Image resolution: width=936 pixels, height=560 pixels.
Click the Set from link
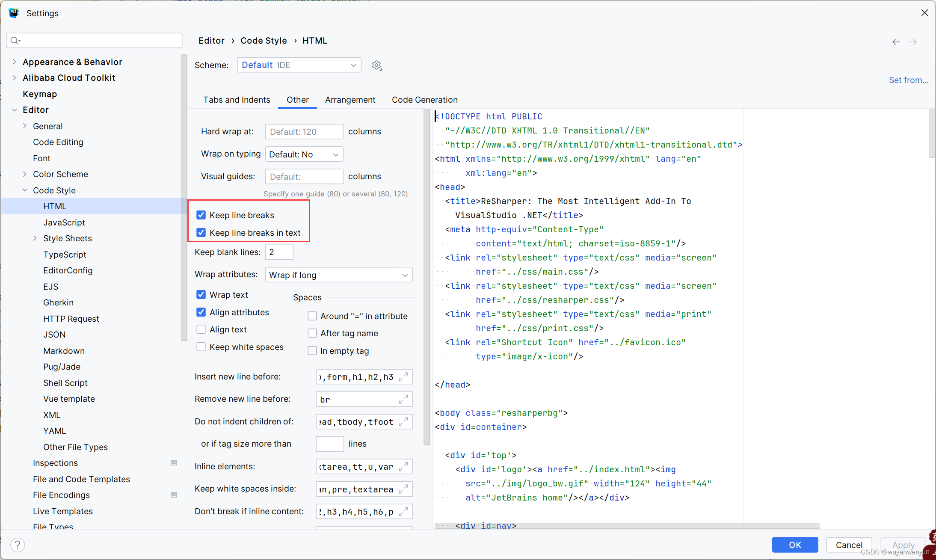(909, 79)
